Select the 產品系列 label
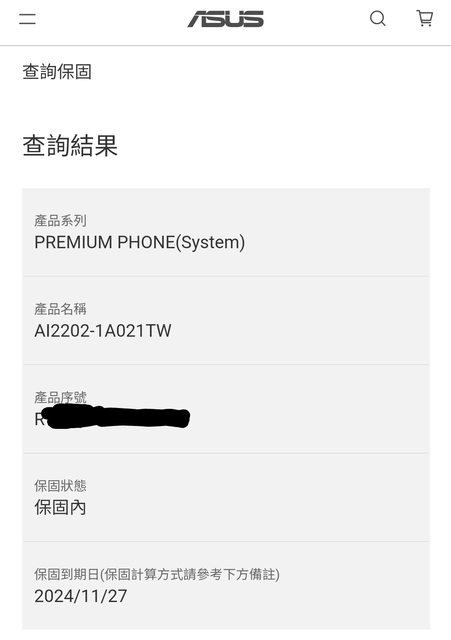 [x=60, y=221]
